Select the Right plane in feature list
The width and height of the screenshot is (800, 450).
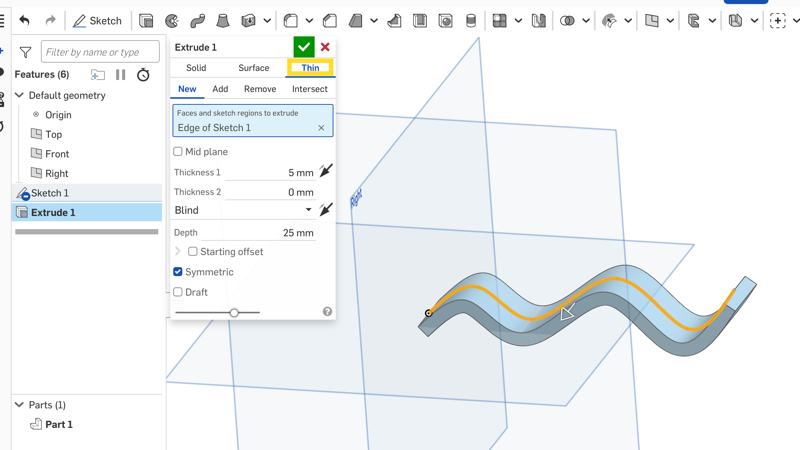coord(57,173)
